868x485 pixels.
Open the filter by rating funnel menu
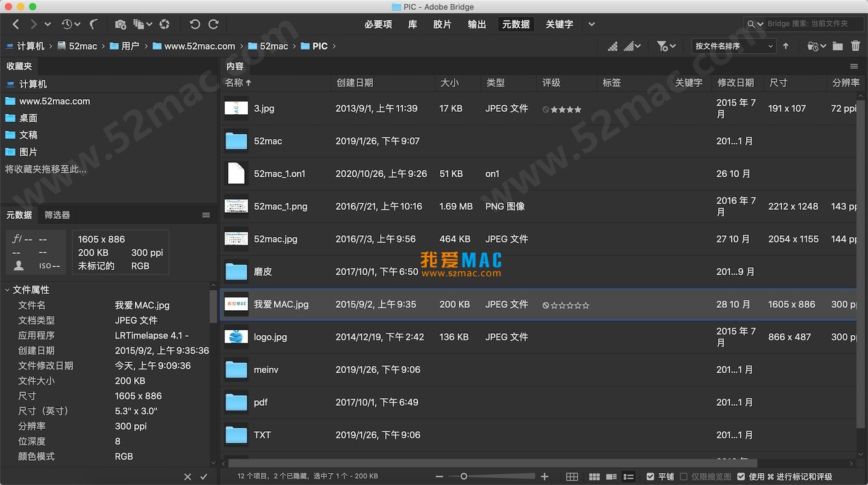[666, 46]
